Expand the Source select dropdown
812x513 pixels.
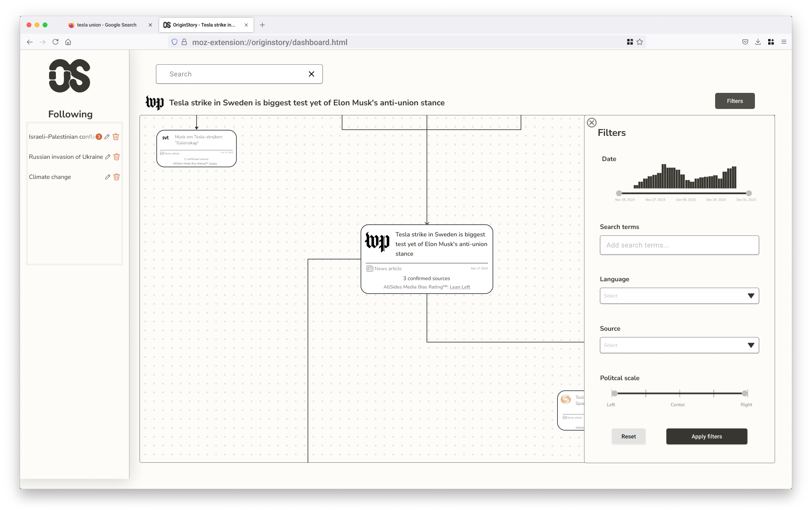(679, 345)
